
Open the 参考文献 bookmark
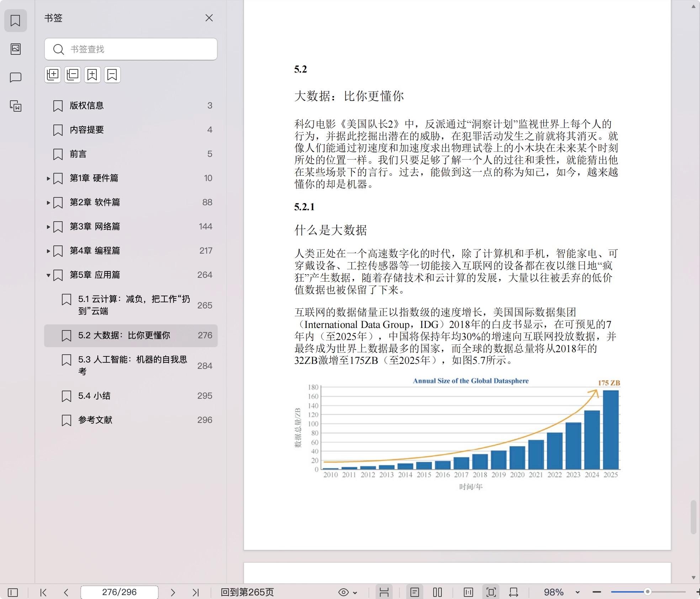131,420
